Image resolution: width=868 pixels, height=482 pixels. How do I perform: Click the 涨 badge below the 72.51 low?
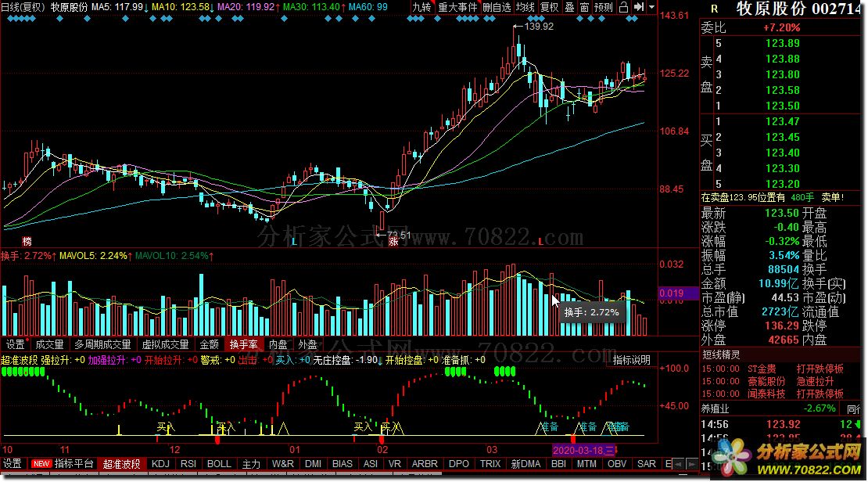tap(393, 242)
